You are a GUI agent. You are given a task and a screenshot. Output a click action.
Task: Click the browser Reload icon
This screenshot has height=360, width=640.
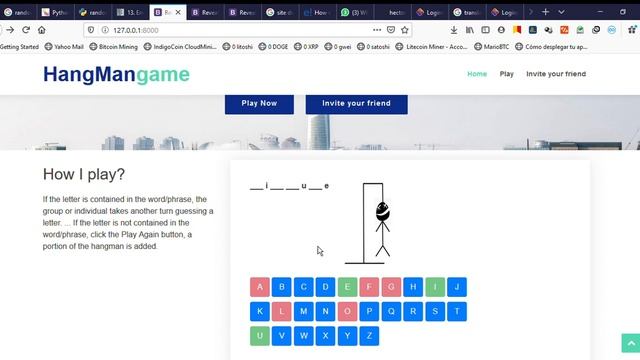(26, 30)
